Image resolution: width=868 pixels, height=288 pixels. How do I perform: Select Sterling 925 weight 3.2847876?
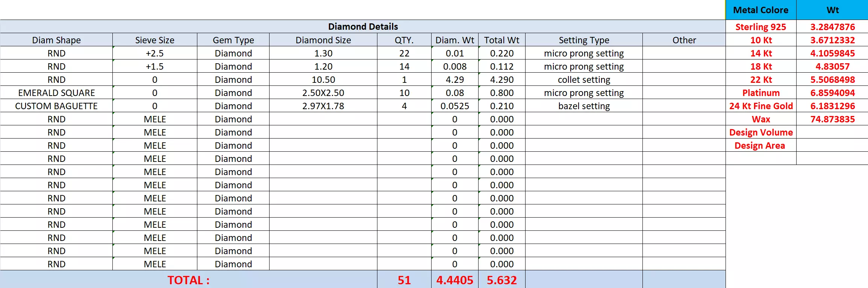832,27
